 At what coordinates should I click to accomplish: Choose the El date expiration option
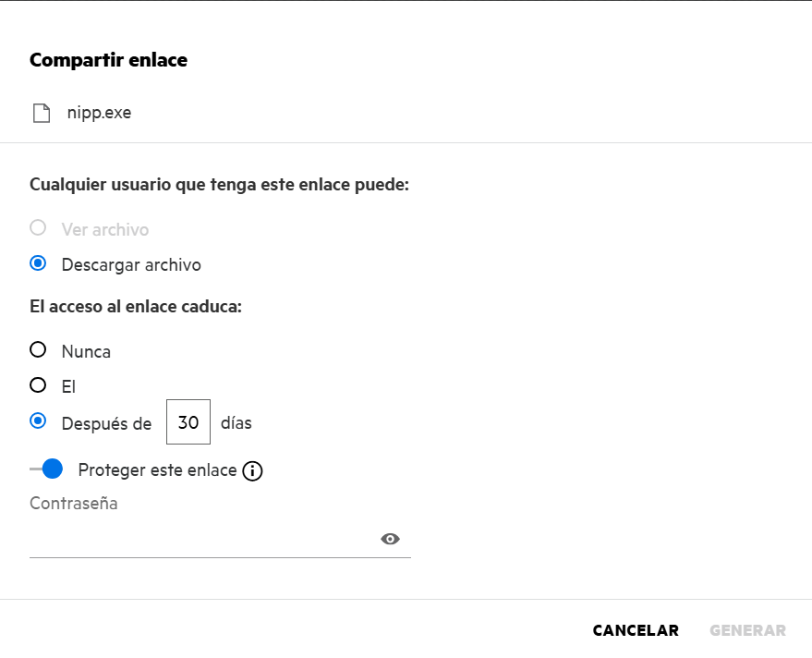click(38, 385)
